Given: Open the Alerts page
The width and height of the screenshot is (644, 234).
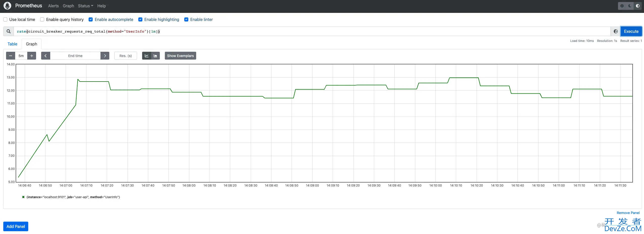Looking at the screenshot, I should tap(53, 6).
